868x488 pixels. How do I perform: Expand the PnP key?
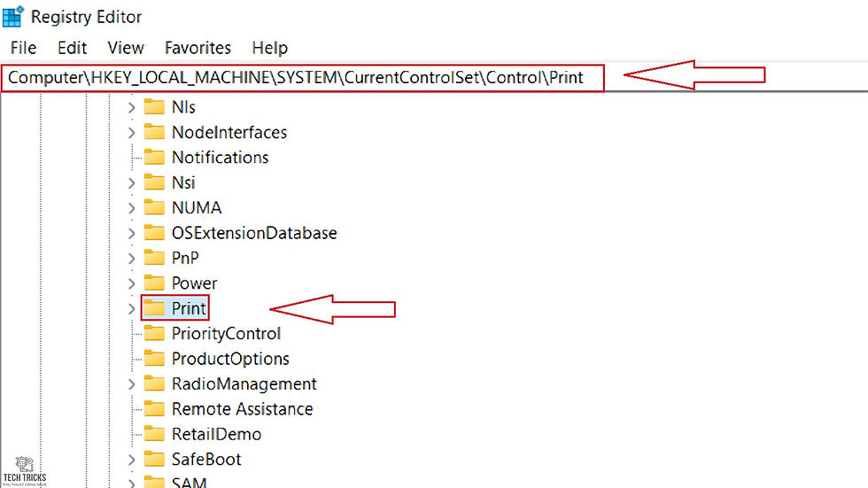[x=131, y=259]
